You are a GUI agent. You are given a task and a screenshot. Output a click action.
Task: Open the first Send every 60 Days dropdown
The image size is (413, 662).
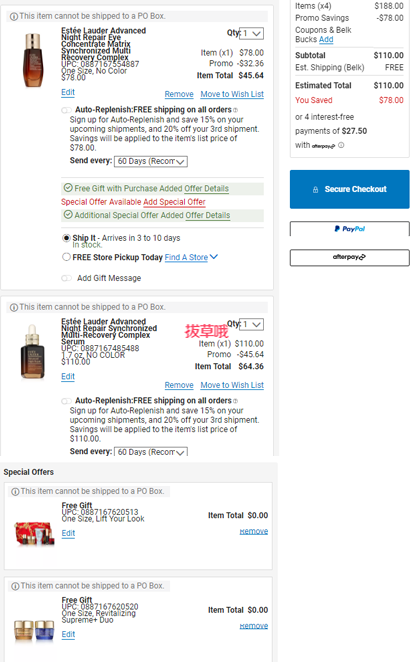151,161
